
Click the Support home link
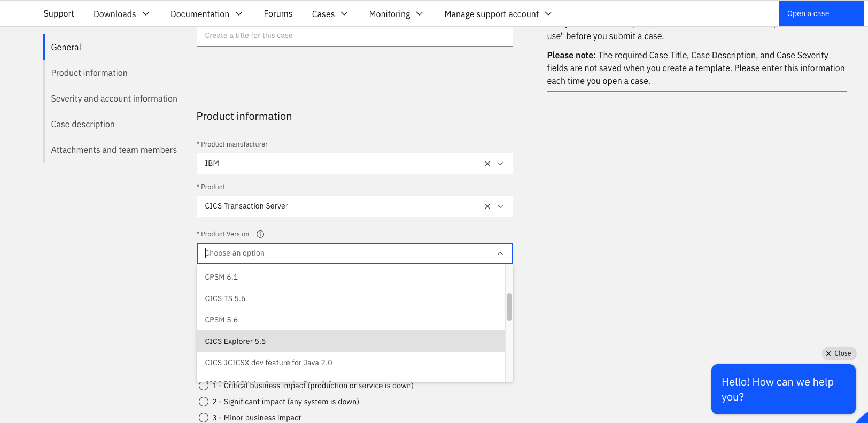[59, 13]
